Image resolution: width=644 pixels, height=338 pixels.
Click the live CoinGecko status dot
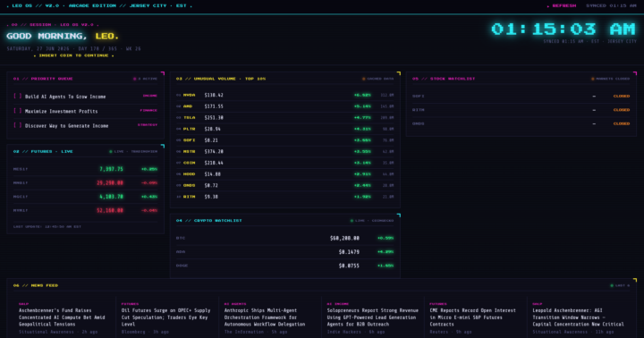coord(352,221)
